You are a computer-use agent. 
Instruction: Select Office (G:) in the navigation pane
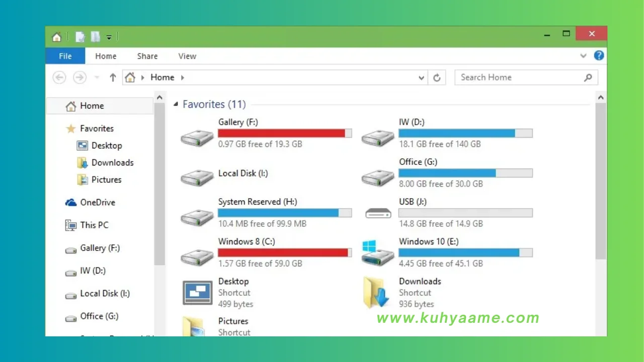99,316
